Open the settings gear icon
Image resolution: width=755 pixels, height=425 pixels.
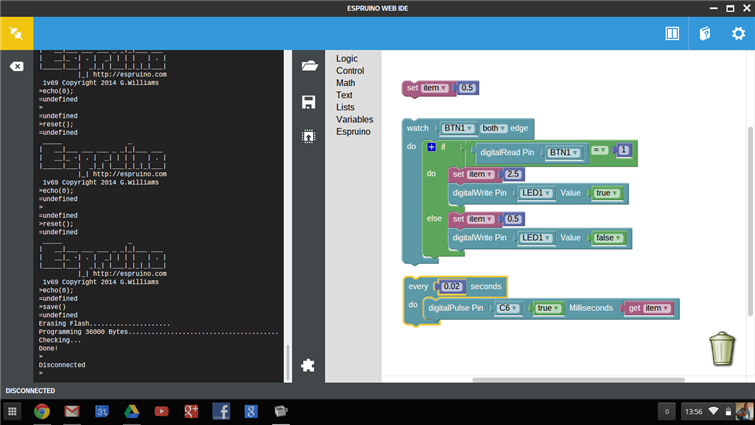738,33
